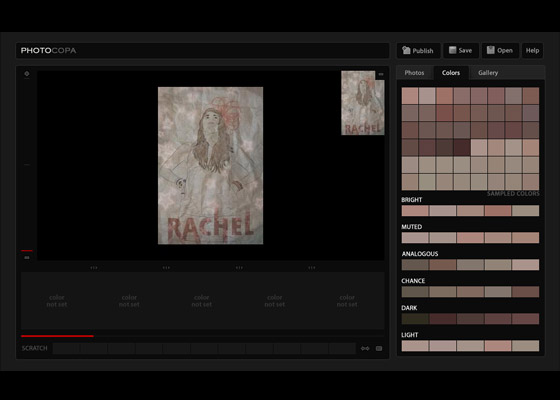Click the collapse icon beside the thumbnail preview
Viewport: 560px width, 400px height.
[381, 74]
